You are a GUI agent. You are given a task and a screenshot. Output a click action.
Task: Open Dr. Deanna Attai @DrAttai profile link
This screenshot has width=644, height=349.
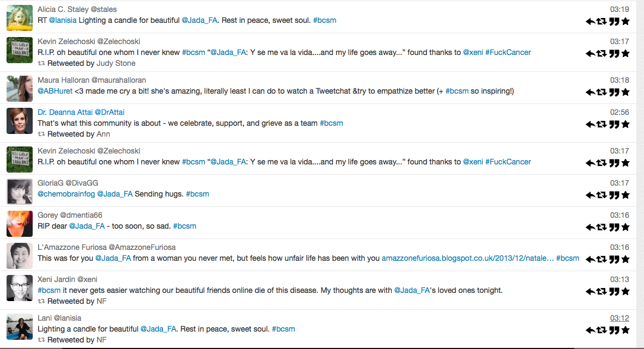point(81,112)
